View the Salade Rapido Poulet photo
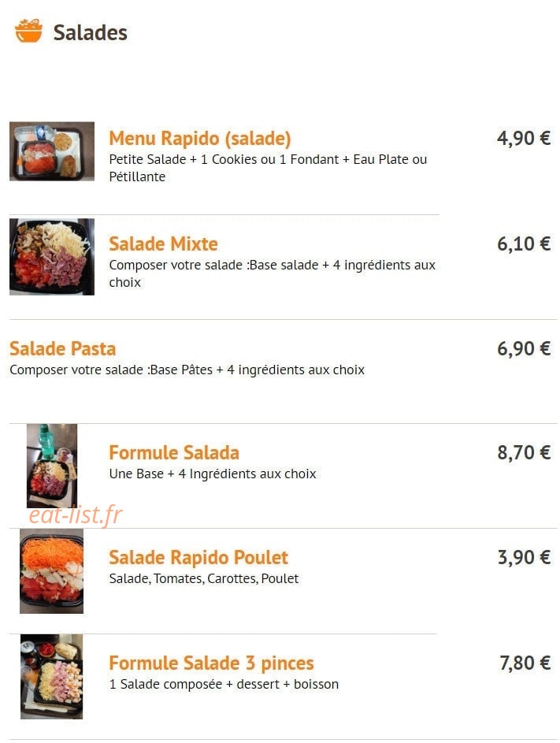560x743 pixels. pos(52,571)
